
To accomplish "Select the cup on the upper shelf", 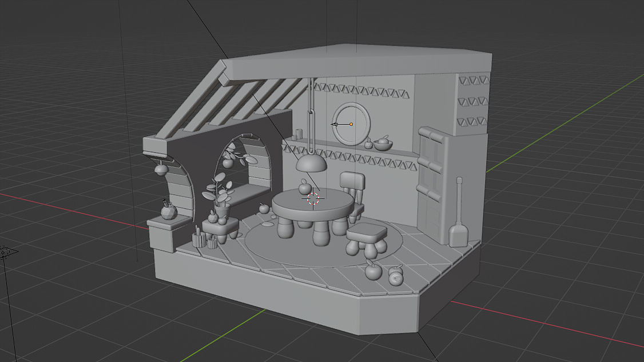I will (299, 134).
